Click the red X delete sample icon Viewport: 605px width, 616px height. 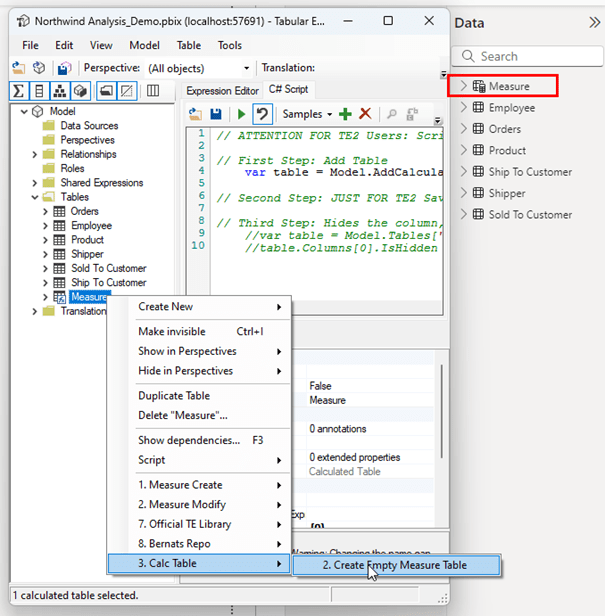click(365, 114)
